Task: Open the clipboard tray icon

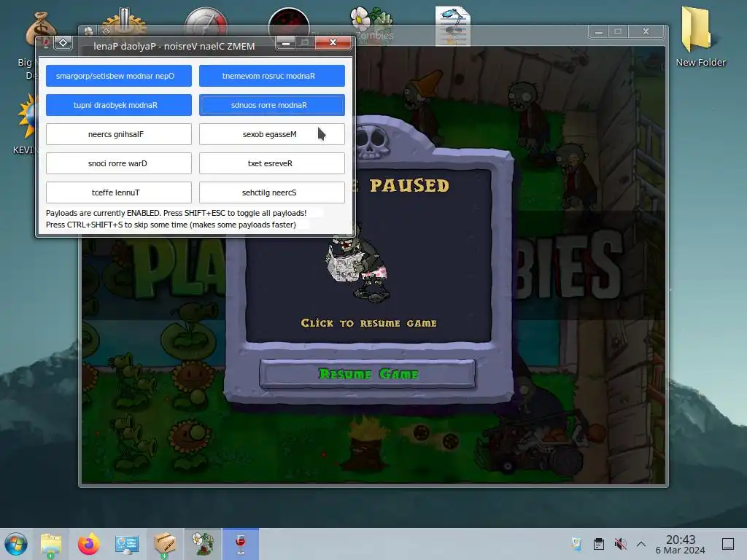Action: [x=599, y=544]
